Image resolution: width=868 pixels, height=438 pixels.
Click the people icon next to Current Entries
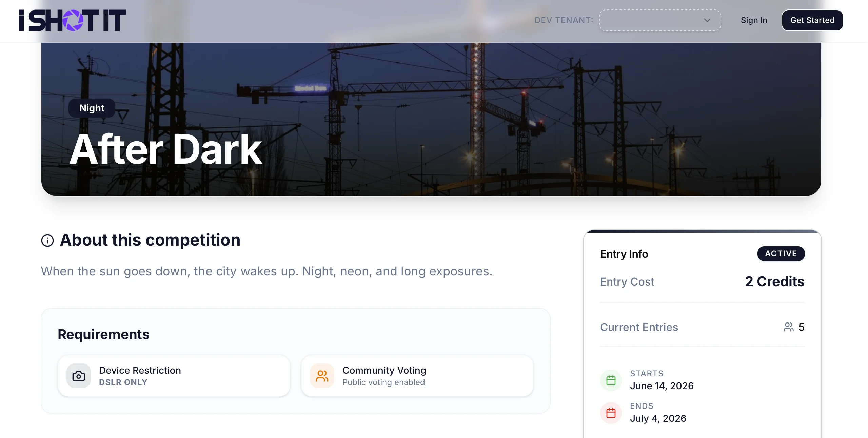pyautogui.click(x=789, y=327)
